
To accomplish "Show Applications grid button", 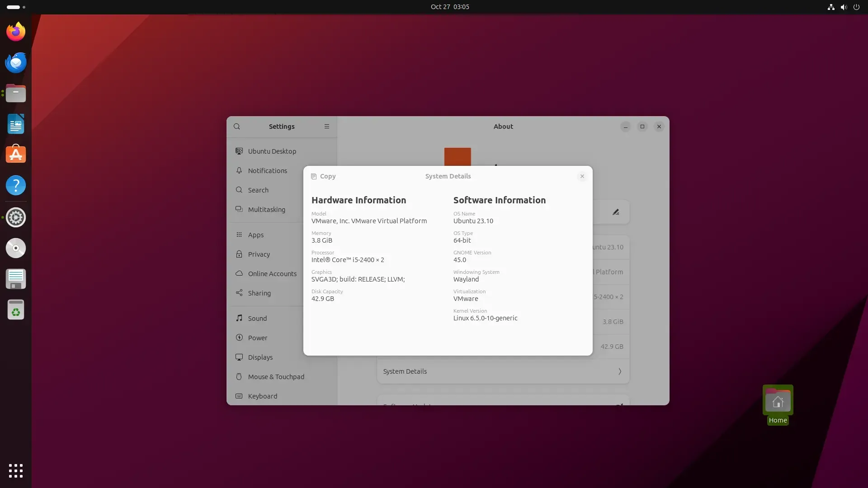I will pyautogui.click(x=16, y=471).
